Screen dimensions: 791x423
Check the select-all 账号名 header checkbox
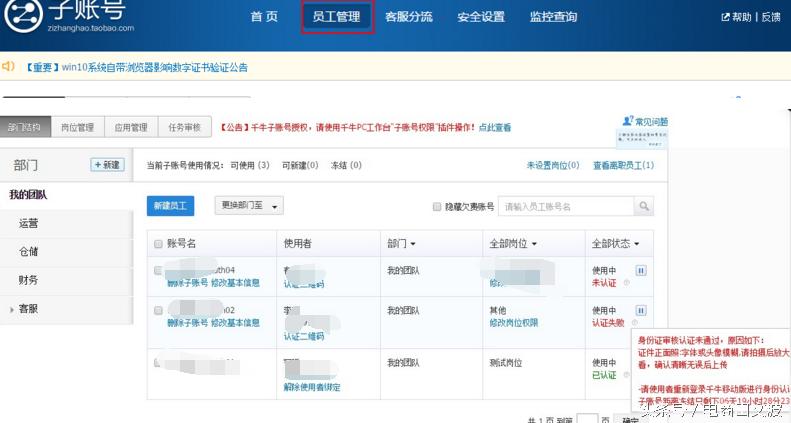click(x=158, y=244)
